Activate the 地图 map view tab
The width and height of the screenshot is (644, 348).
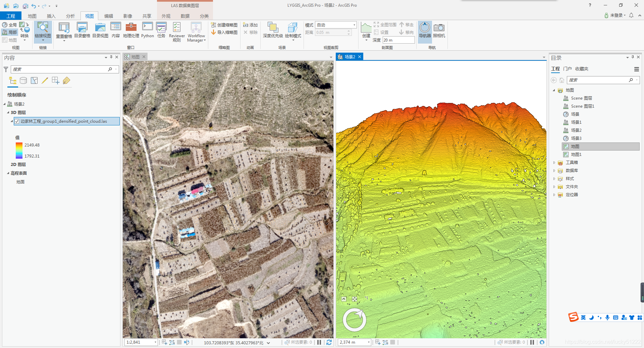point(135,57)
